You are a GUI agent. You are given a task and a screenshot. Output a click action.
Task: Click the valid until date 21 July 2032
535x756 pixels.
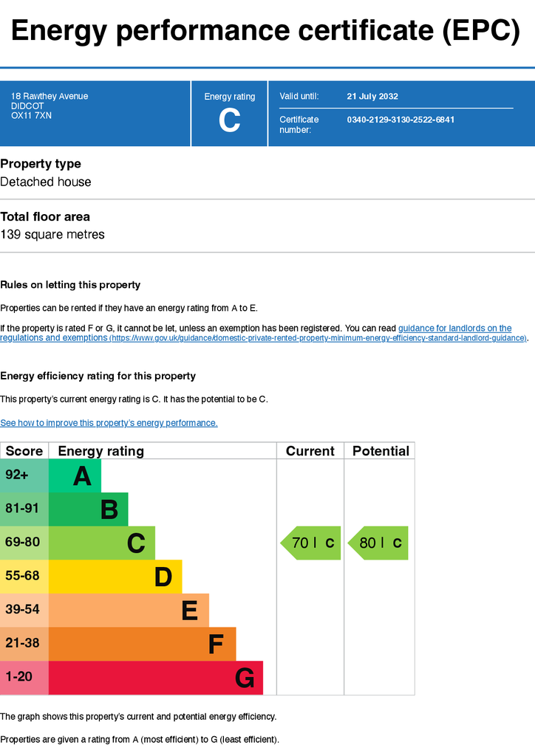[x=372, y=96]
